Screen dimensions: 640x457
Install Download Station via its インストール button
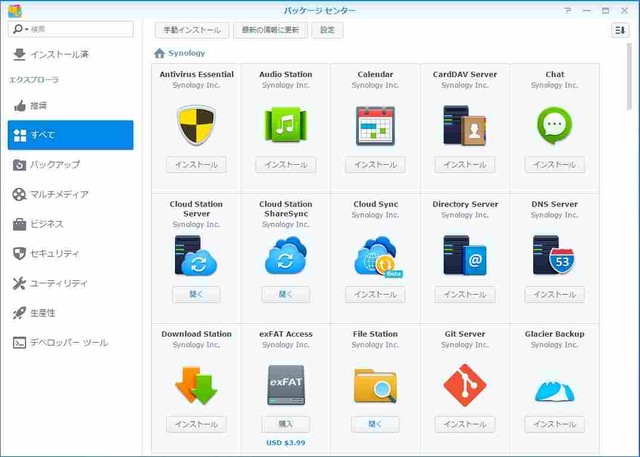pos(196,424)
